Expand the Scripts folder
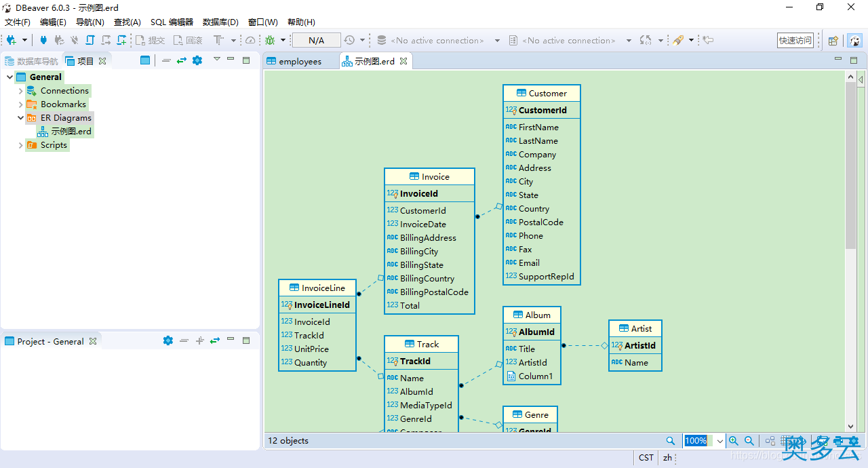868x468 pixels. pyautogui.click(x=21, y=145)
